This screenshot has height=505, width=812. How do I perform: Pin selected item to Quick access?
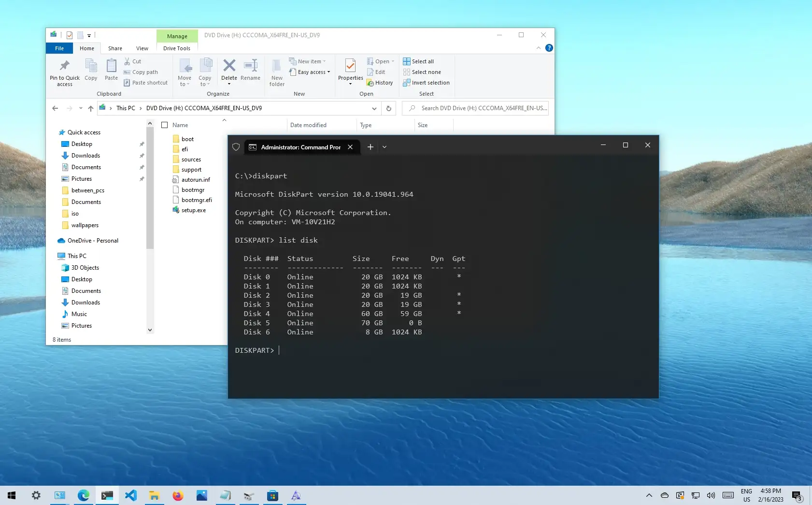(64, 72)
